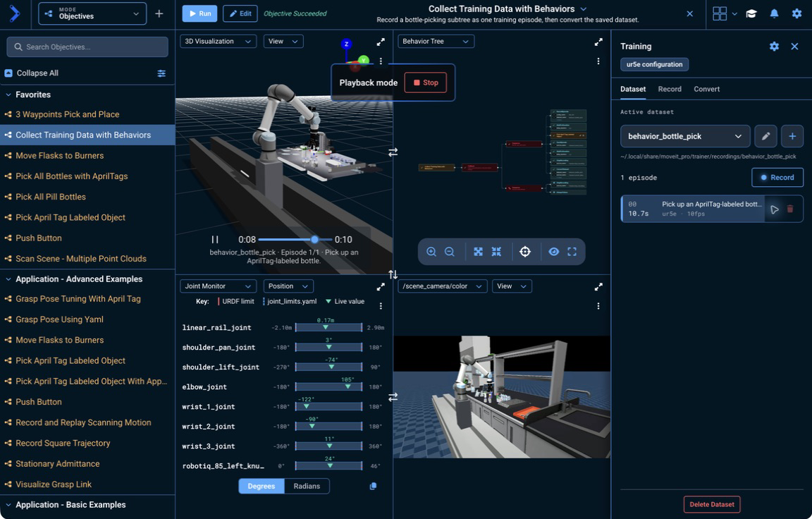Open objective list filter settings icon
Screen dimensions: 812x519
pyautogui.click(x=161, y=73)
